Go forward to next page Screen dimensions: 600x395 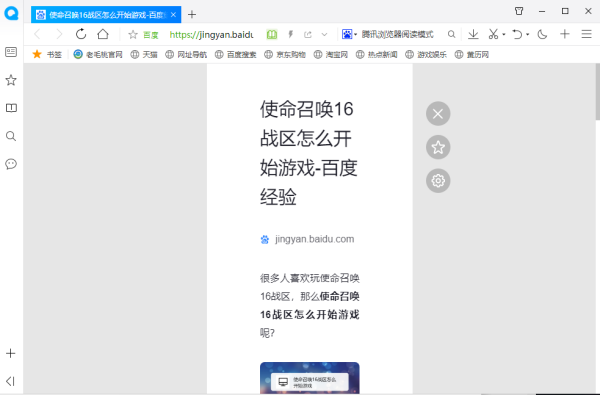coord(59,34)
